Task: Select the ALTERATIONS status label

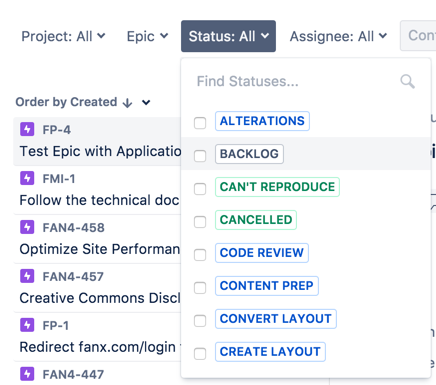Action: (x=262, y=121)
